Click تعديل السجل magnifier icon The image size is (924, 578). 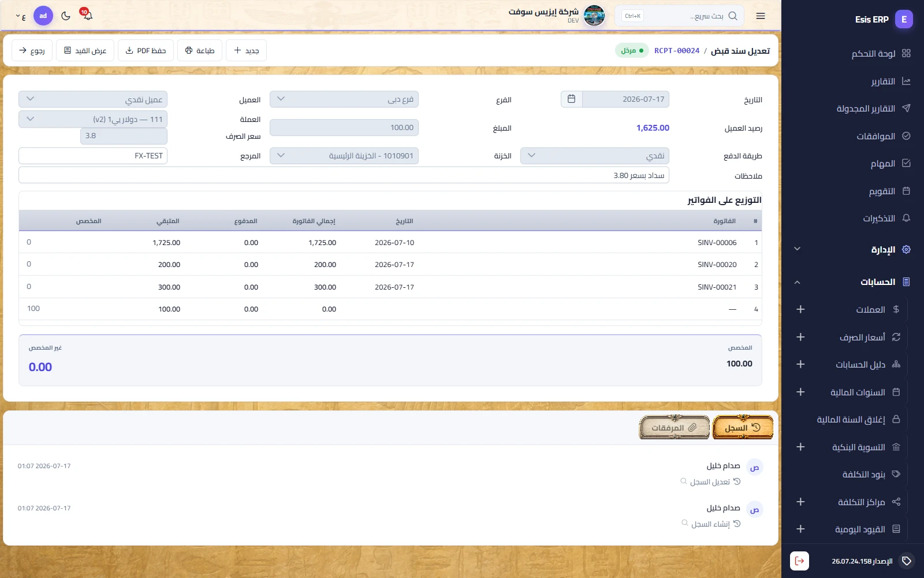point(684,481)
